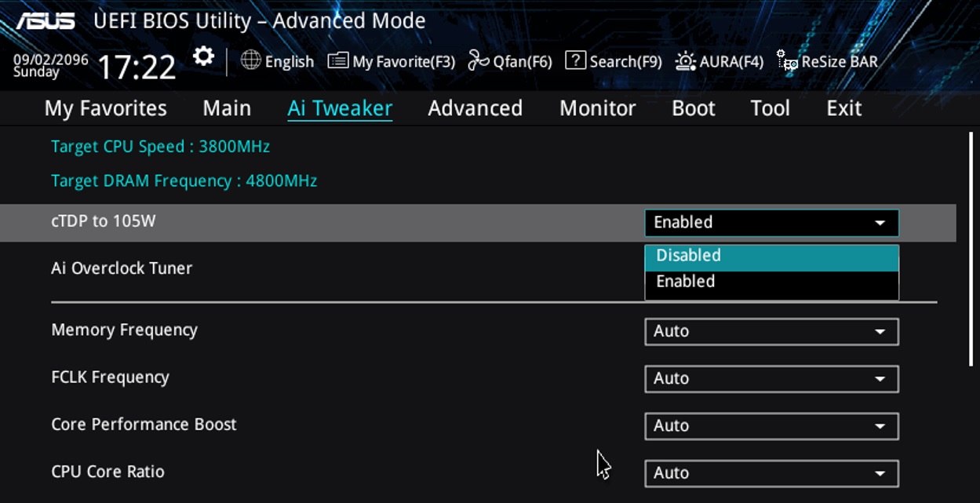Open the cTDP to 105W dropdown
The height and width of the screenshot is (503, 980).
coord(771,223)
